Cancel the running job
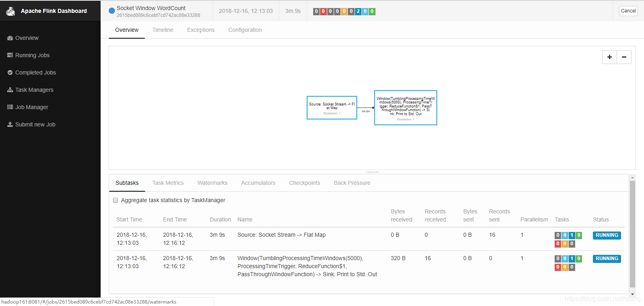Screen dimensions: 644x306 tap(628, 11)
